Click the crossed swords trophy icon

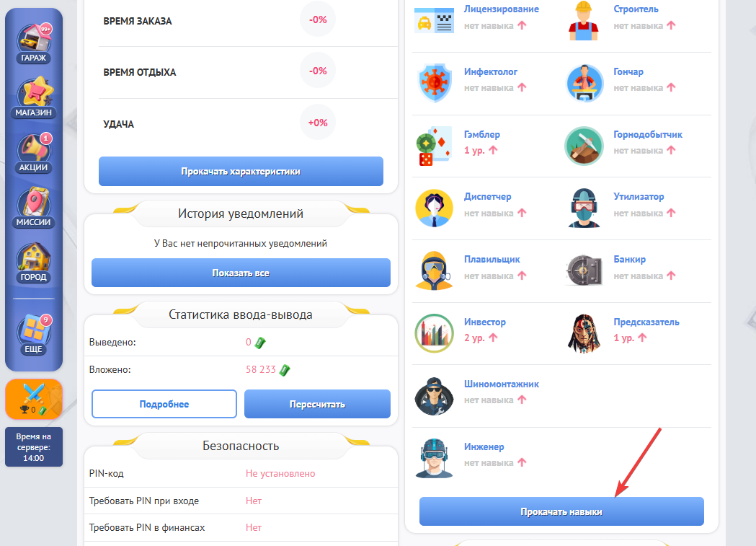[34, 399]
